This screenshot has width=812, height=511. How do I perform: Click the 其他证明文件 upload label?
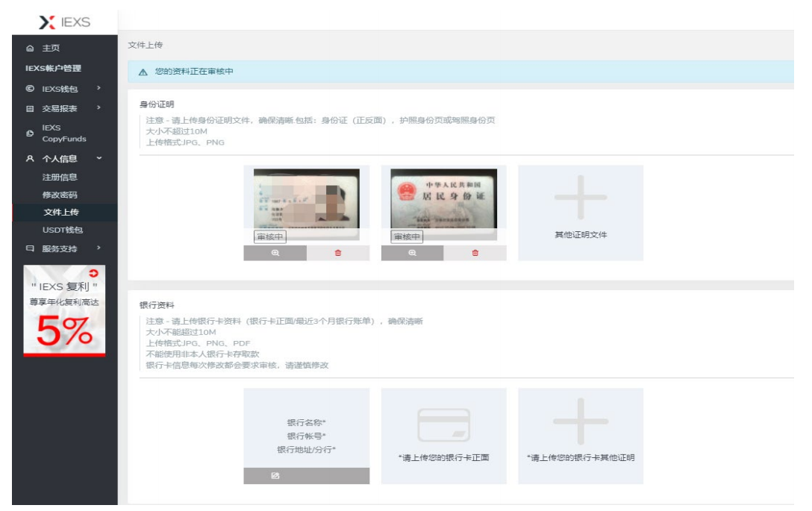point(581,235)
